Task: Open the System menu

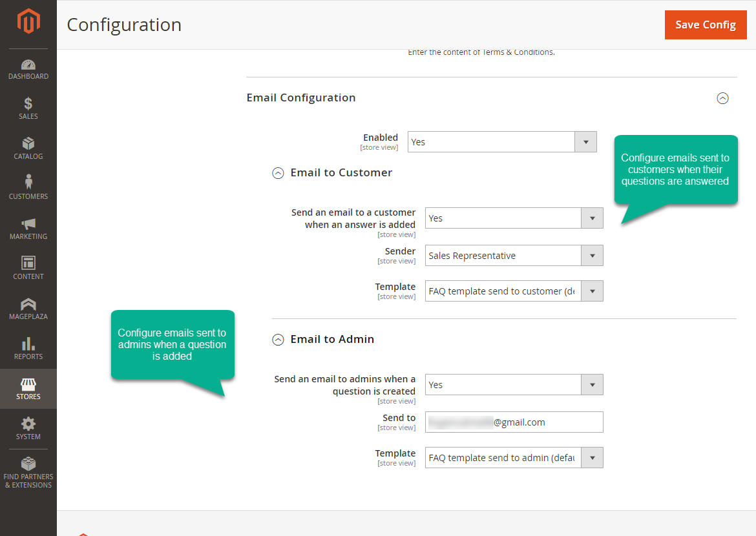Action: [x=28, y=429]
